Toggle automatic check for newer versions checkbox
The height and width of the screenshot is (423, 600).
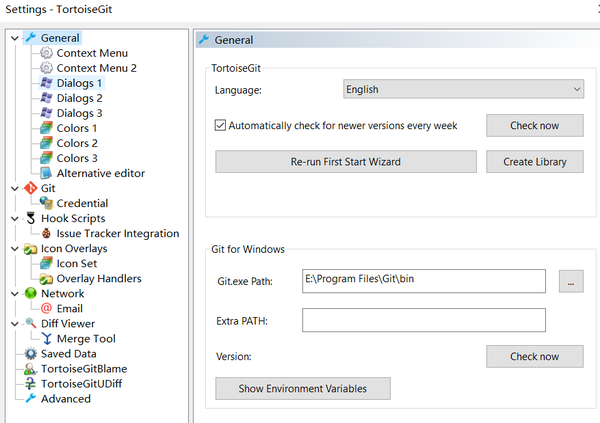click(x=221, y=126)
